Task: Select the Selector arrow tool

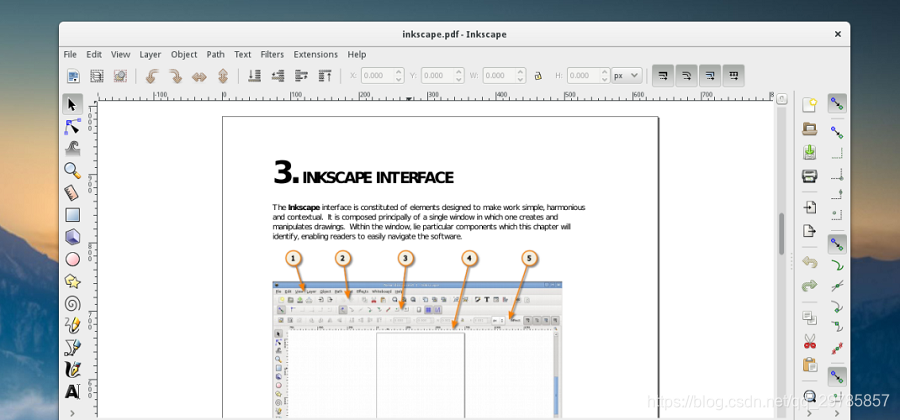Action: 72,104
